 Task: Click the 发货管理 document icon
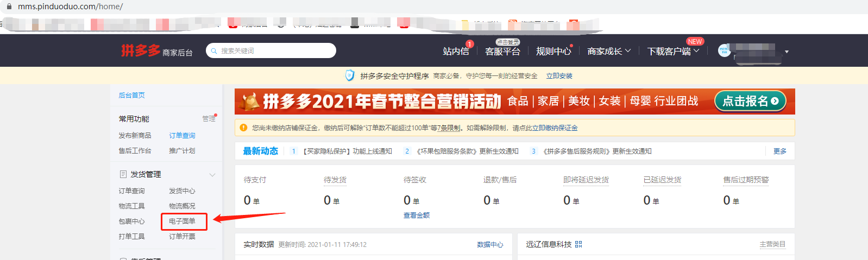[x=123, y=174]
